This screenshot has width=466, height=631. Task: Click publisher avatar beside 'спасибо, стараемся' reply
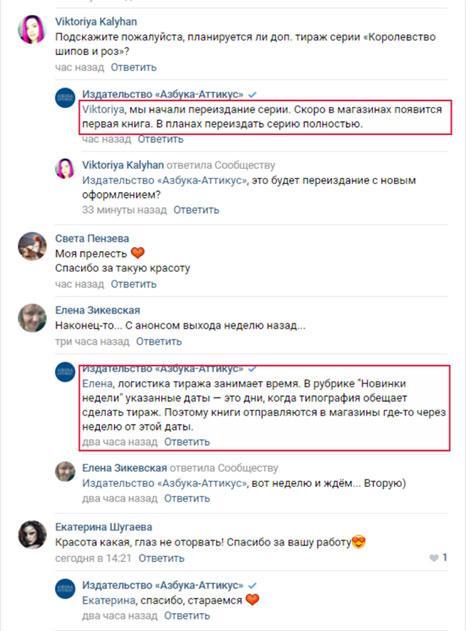coord(65,589)
